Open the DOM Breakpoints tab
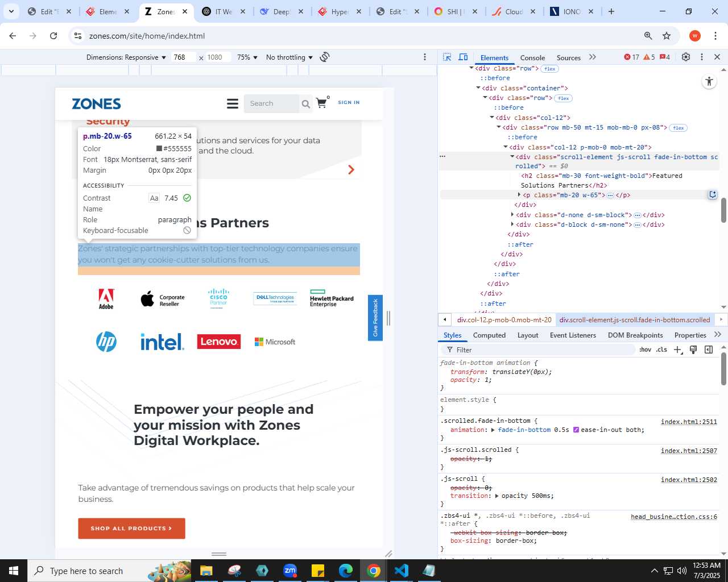The height and width of the screenshot is (582, 728). tap(635, 335)
